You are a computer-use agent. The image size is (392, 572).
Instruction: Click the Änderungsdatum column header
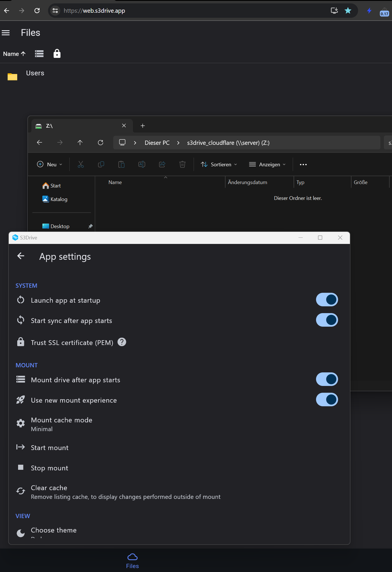(248, 182)
